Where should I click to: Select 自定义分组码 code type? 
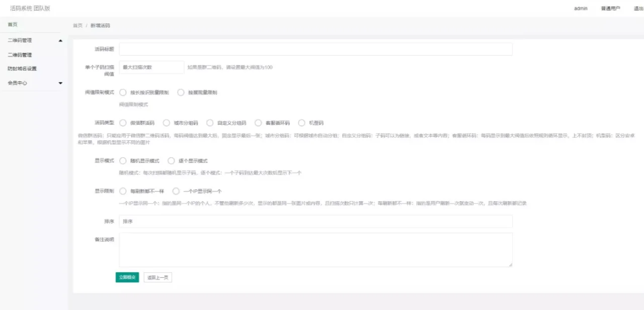tap(210, 123)
